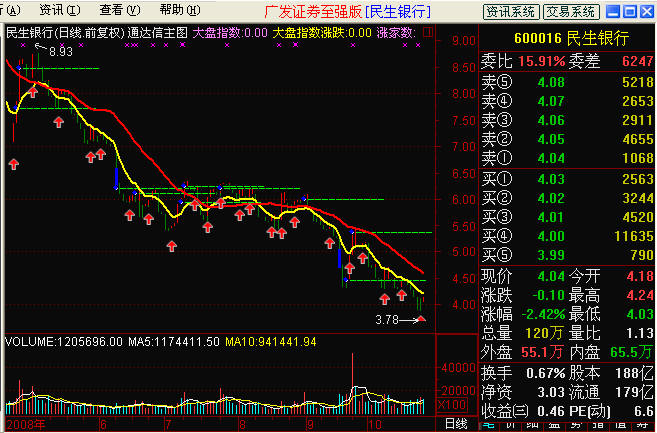Click the yellow MA10:941441.94 readout
The height and width of the screenshot is (433, 657).
[x=271, y=342]
